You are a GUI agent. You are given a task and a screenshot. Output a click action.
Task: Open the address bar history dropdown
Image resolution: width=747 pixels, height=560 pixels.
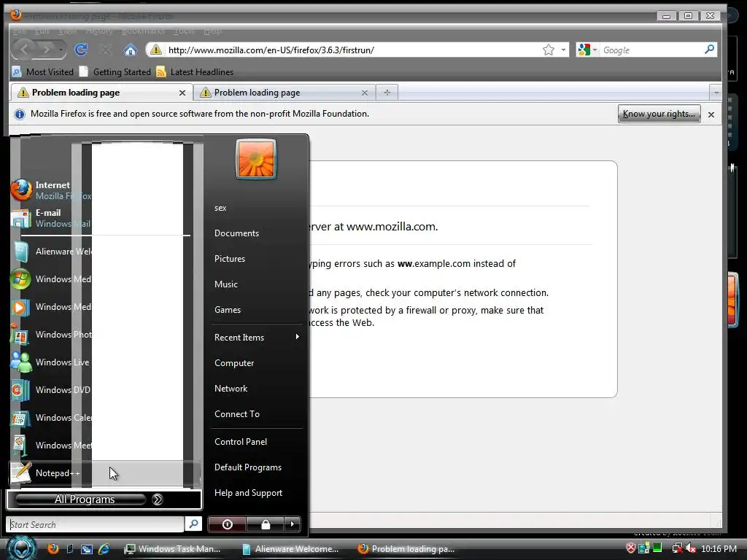(563, 50)
